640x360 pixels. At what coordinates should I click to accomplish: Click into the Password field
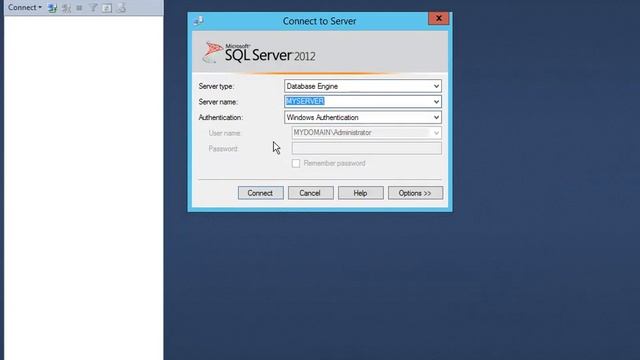(367, 148)
